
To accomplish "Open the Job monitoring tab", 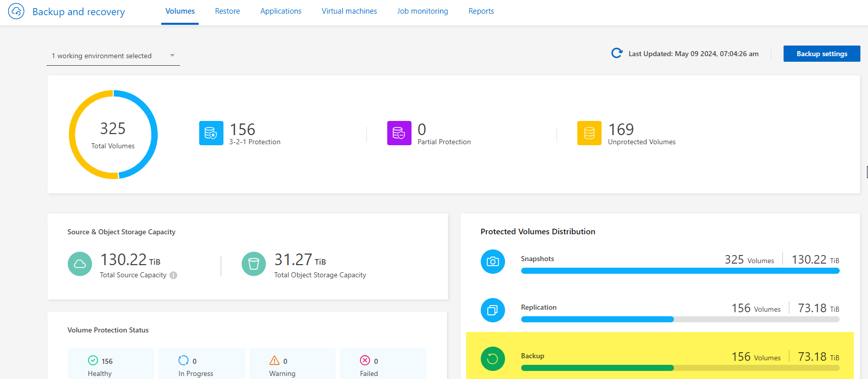I will pos(422,11).
